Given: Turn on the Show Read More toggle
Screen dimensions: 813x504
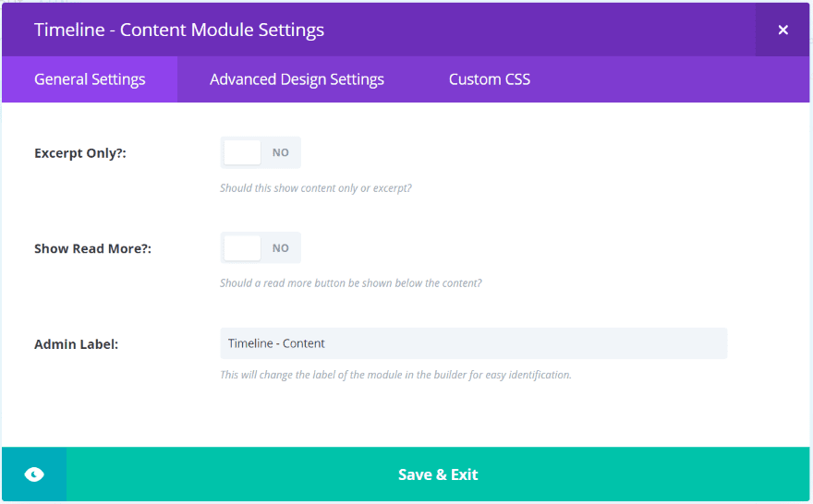Looking at the screenshot, I should pos(261,247).
